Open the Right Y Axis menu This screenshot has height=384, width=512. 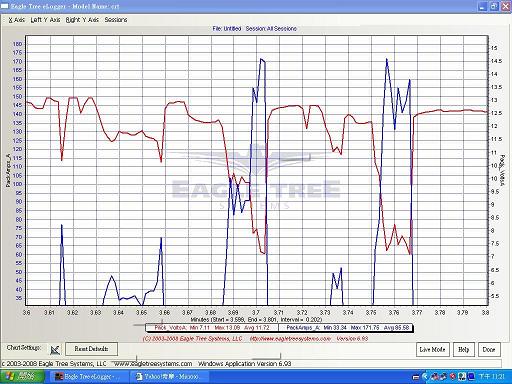pyautogui.click(x=82, y=20)
